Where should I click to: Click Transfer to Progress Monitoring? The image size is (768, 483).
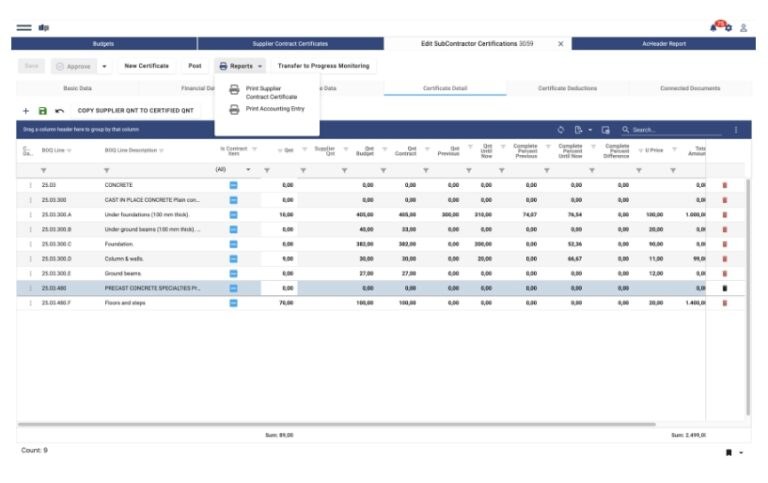point(323,66)
